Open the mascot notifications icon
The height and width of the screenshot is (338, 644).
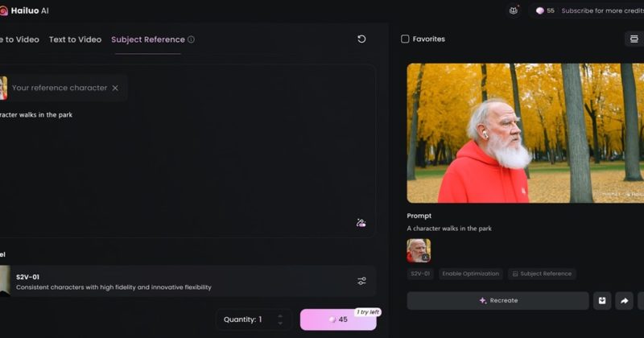coord(514,10)
